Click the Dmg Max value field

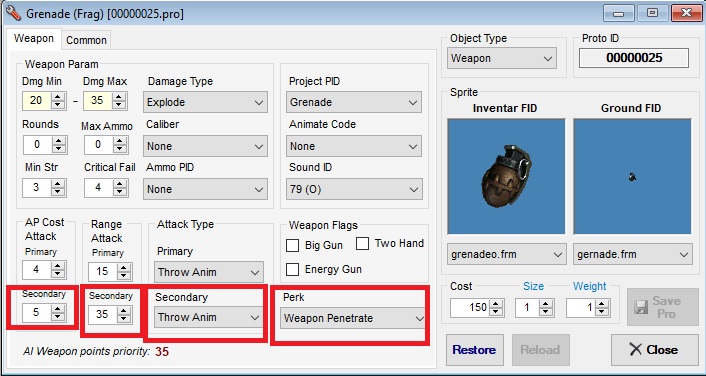[x=97, y=100]
